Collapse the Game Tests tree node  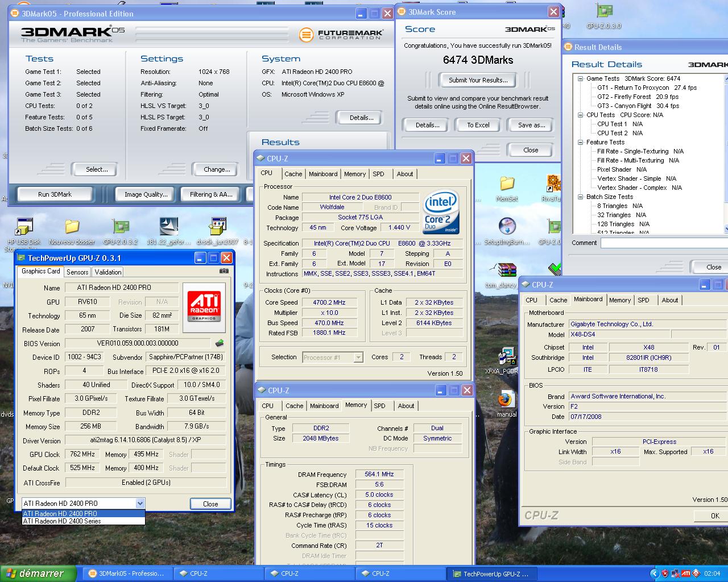click(x=580, y=78)
